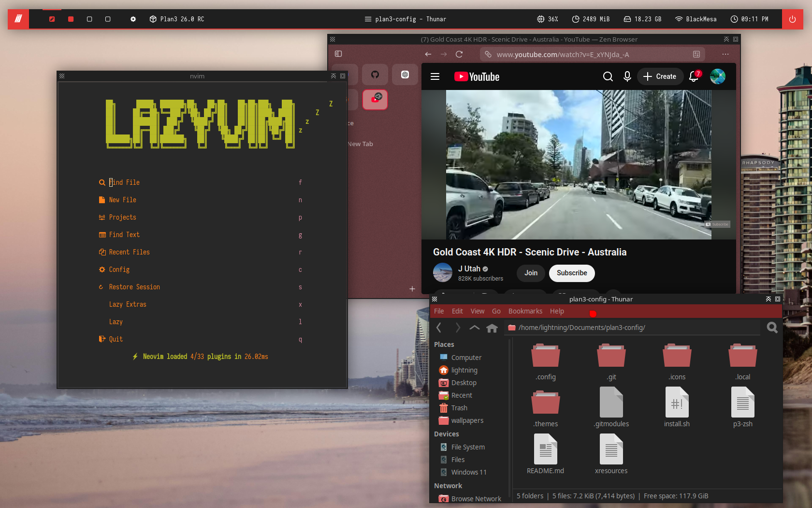
Task: Open YouTube search with the magnifier icon
Action: tap(608, 76)
